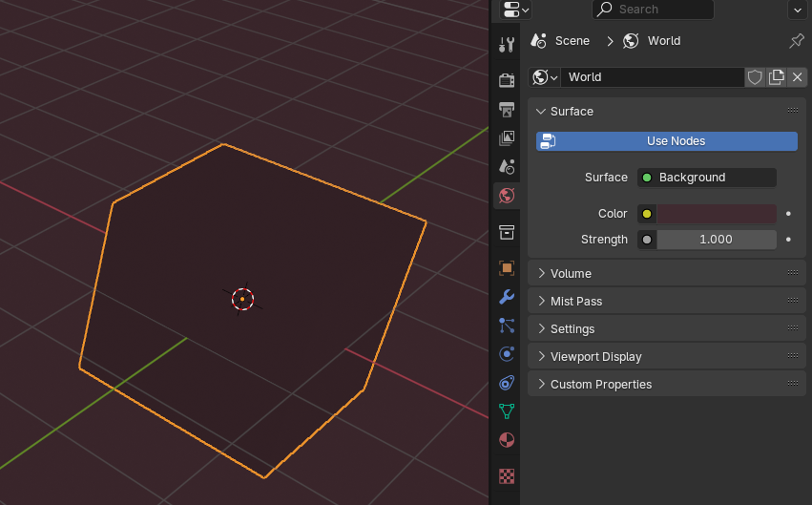The height and width of the screenshot is (505, 812).
Task: Adjust the Strength 1.000 slider
Action: [717, 240]
